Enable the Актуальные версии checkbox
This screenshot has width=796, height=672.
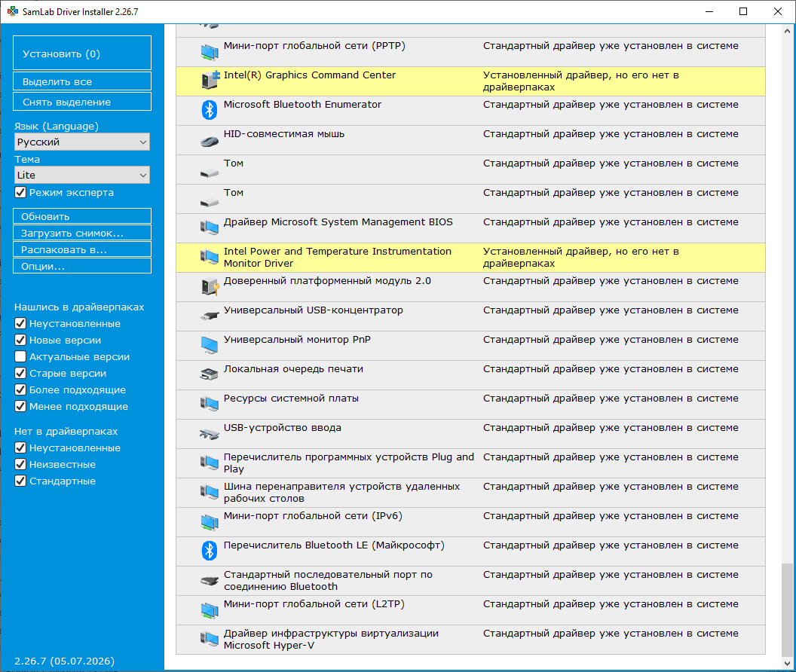(20, 356)
